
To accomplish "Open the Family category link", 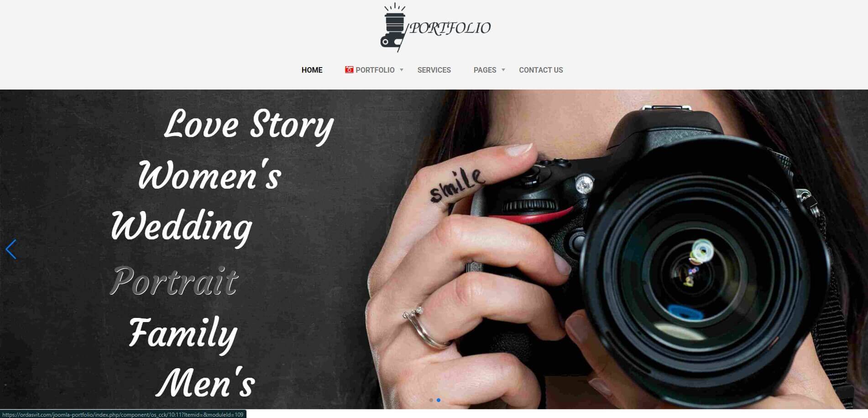I will (183, 333).
